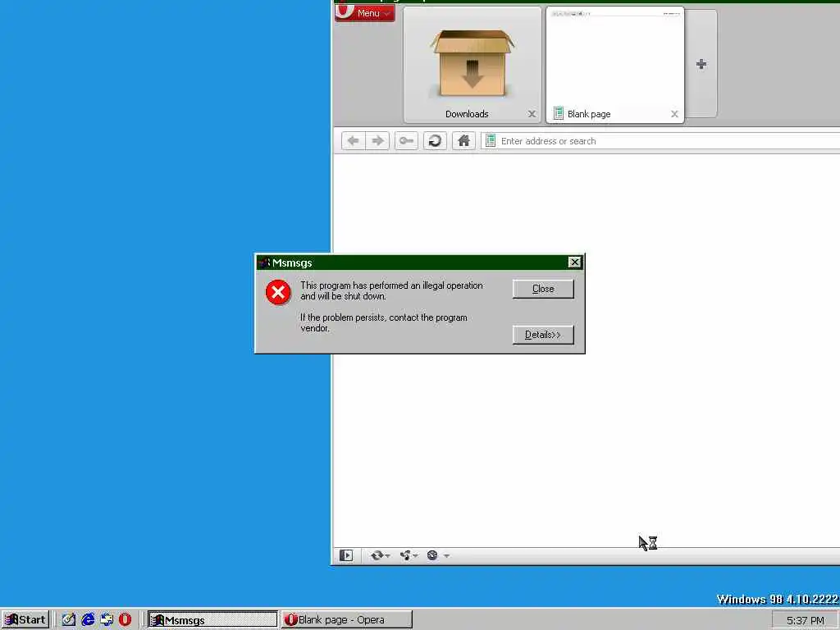Open the Opera Link sync icon
The image size is (840, 630).
click(377, 555)
